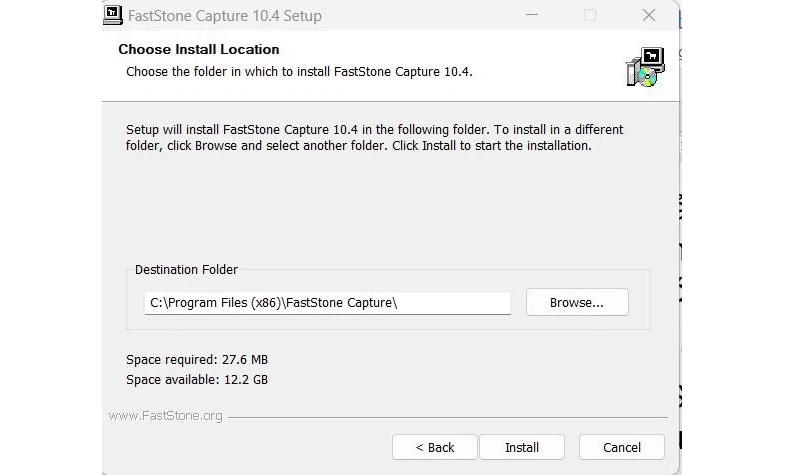The image size is (800, 475).
Task: Click the 'FastStone Capture 10.4 Setup' window title
Action: [226, 16]
